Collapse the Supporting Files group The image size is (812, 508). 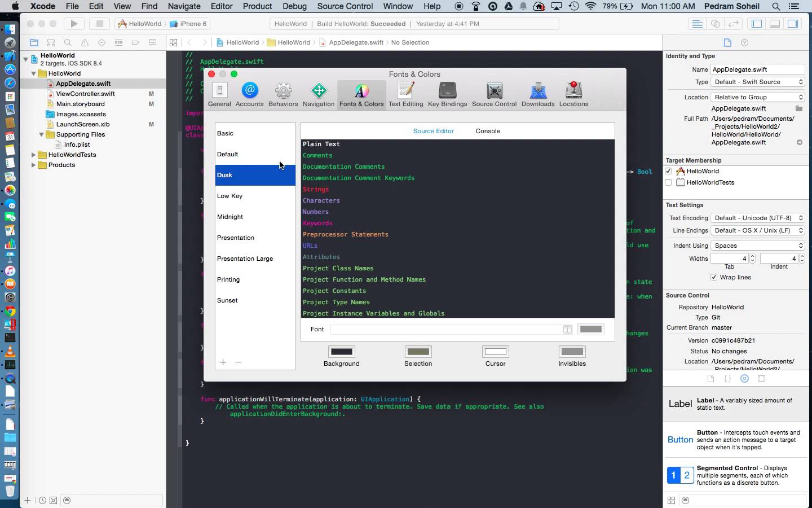click(41, 134)
